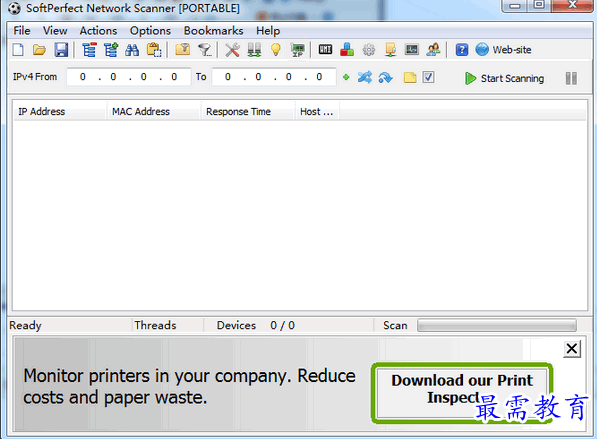Click the blue shuffle arrows icon
The image size is (597, 439).
coord(364,77)
